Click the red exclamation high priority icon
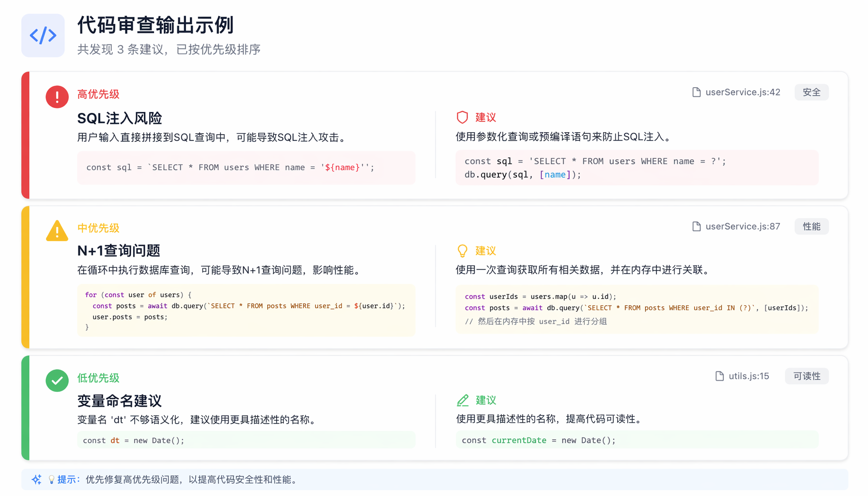The image size is (868, 496). 57,97
